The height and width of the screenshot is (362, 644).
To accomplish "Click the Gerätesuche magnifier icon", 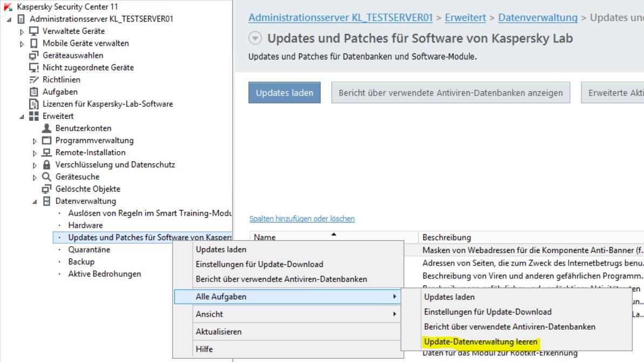I will point(47,177).
